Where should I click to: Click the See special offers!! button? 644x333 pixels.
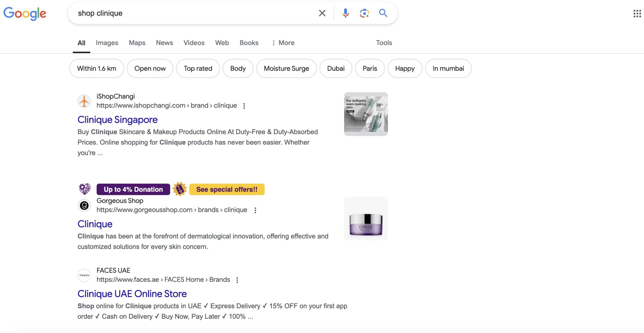click(227, 189)
